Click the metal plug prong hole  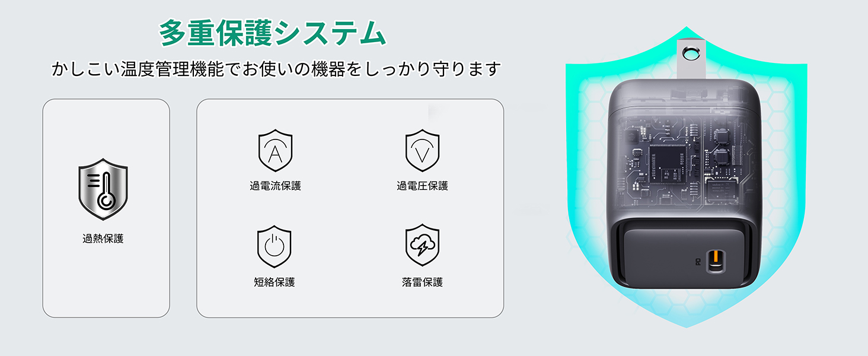coord(691,54)
